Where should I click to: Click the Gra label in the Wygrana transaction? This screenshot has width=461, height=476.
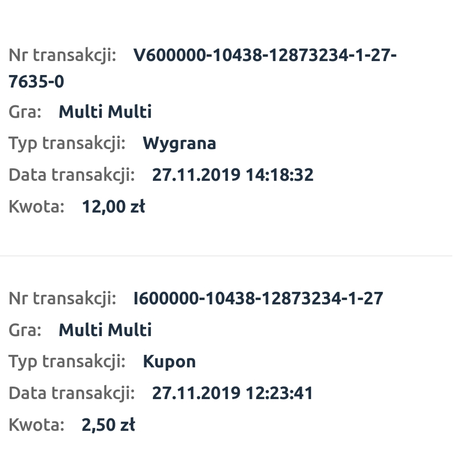click(25, 112)
